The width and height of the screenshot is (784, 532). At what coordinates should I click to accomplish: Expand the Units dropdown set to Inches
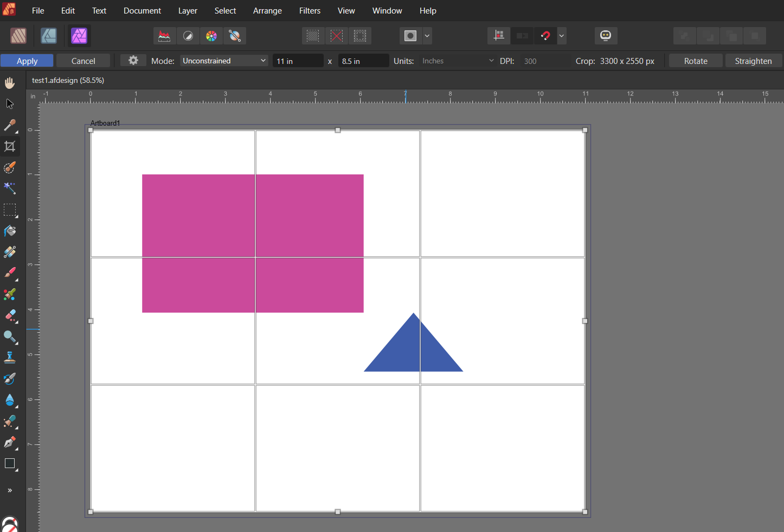point(458,61)
